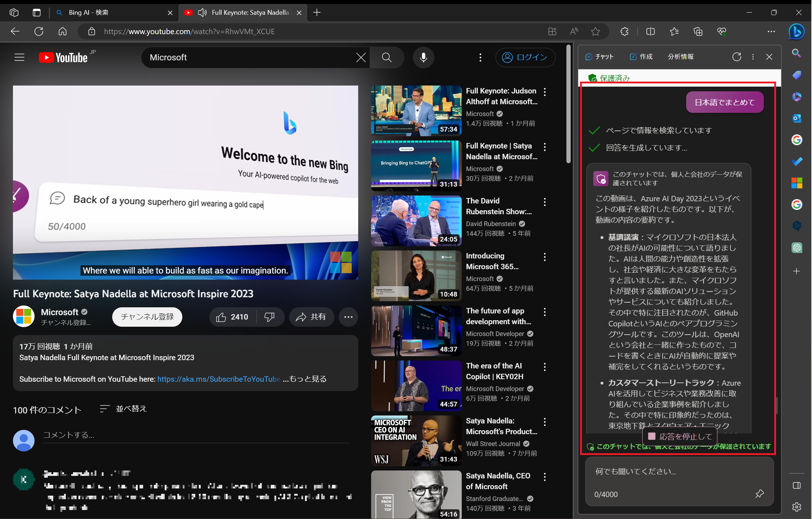Open the ChatGPT sidebar app icon
This screenshot has height=519, width=812.
[x=797, y=248]
